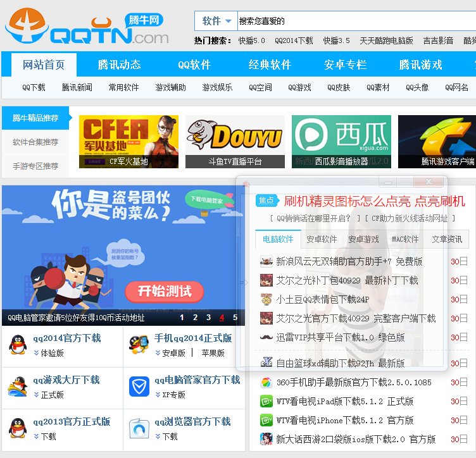The image size is (476, 458).
Task: Focus the 搜索您喜爱的 search field
Action: tap(357, 21)
